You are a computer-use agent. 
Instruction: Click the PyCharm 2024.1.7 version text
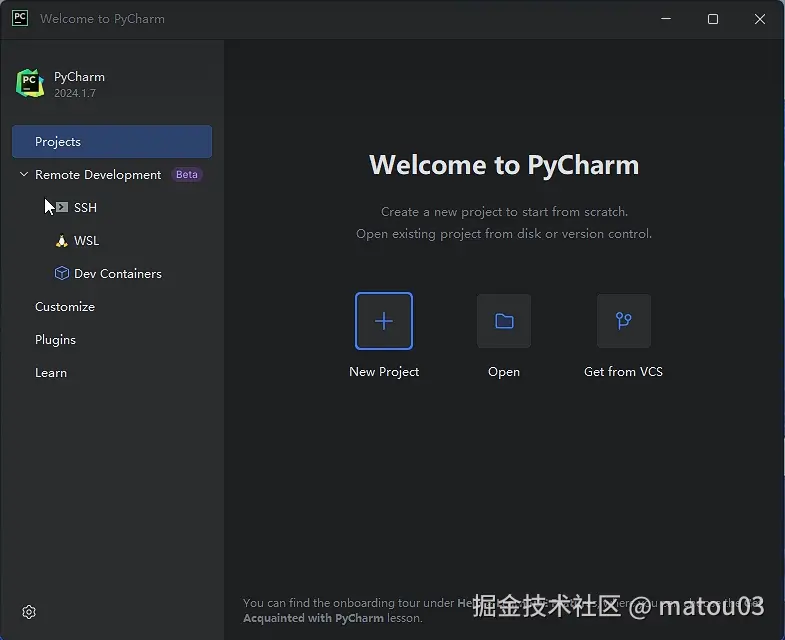pyautogui.click(x=75, y=93)
